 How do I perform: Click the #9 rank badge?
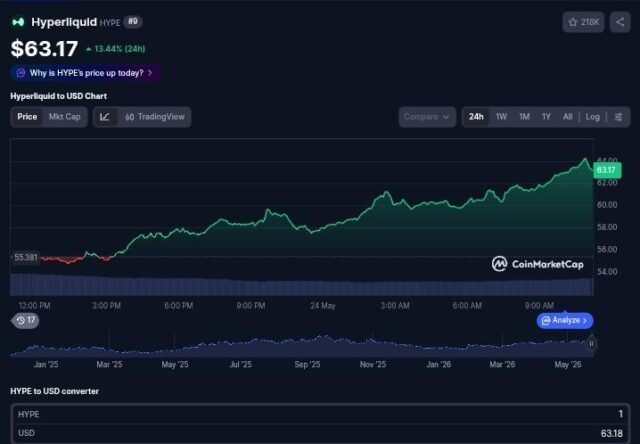point(133,22)
